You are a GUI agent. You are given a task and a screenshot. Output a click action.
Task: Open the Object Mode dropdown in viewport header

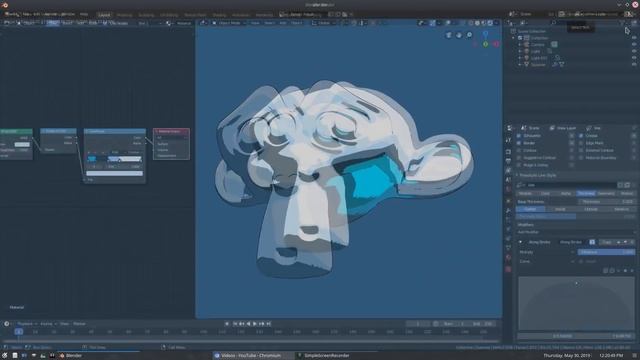[x=229, y=23]
